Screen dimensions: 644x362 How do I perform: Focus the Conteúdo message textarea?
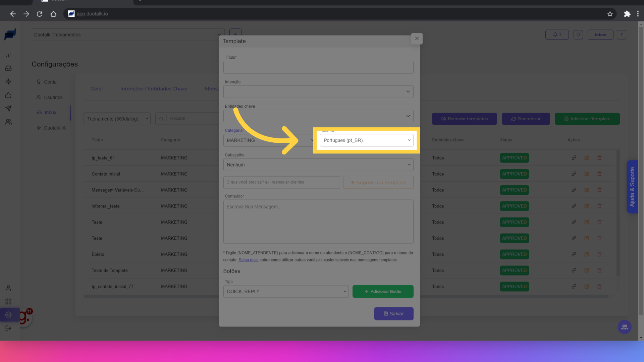pos(318,222)
